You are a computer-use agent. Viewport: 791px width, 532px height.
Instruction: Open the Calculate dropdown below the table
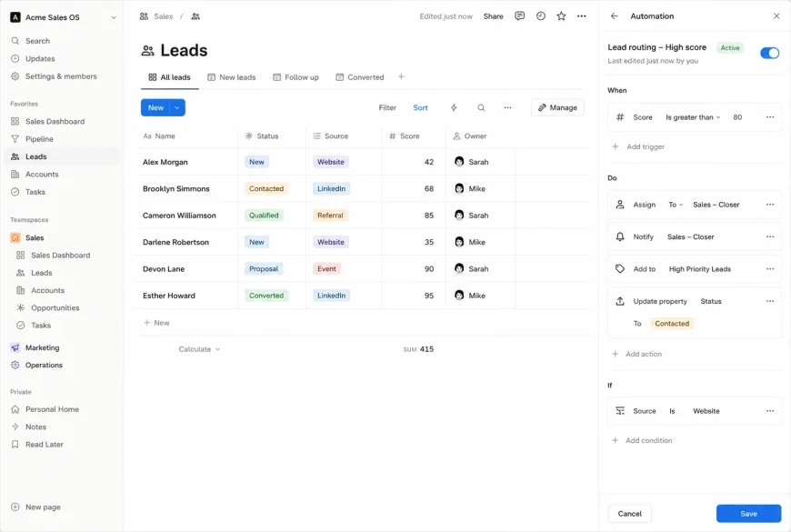pos(199,349)
